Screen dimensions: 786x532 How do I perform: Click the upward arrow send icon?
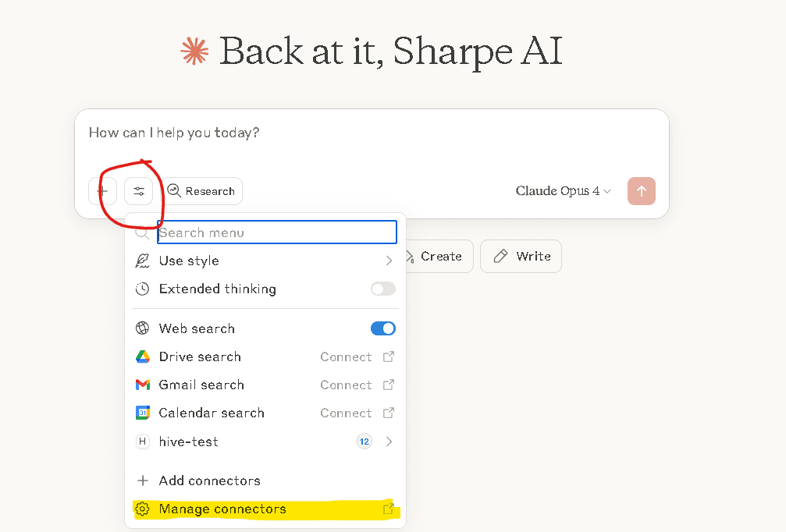click(x=641, y=191)
